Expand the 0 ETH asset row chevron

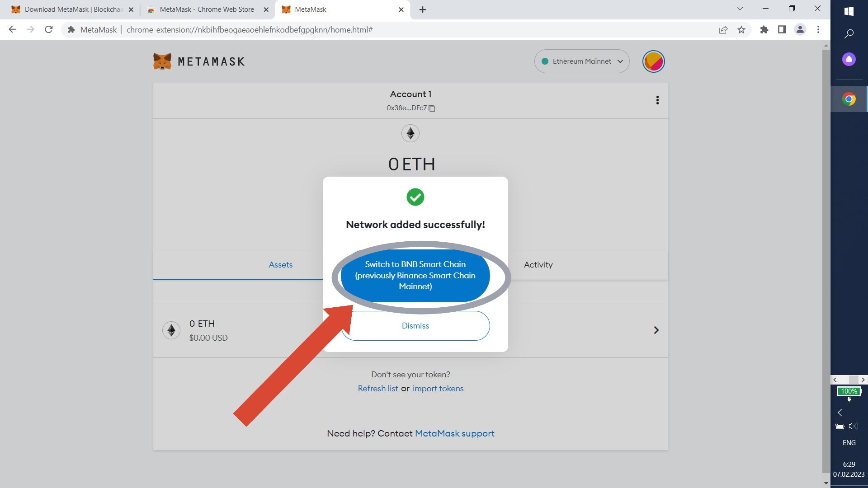(x=656, y=330)
